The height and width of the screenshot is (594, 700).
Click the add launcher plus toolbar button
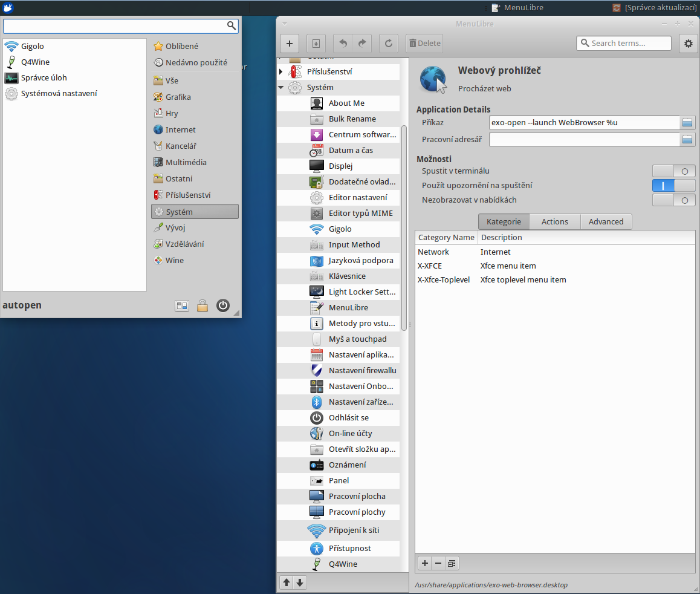coord(290,44)
